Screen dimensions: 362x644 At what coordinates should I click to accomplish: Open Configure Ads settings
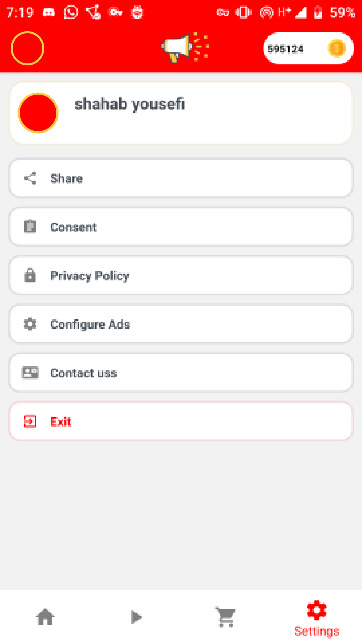[181, 324]
